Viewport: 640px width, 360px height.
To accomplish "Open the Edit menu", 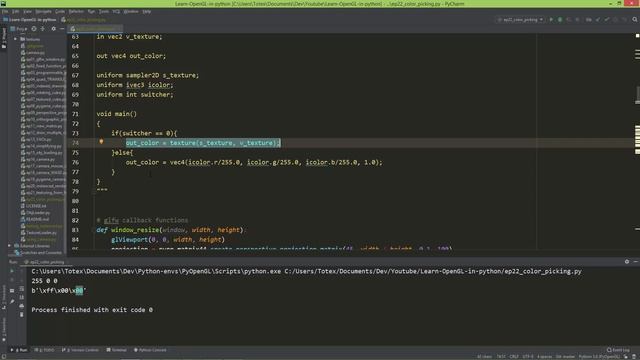I will click(x=16, y=11).
